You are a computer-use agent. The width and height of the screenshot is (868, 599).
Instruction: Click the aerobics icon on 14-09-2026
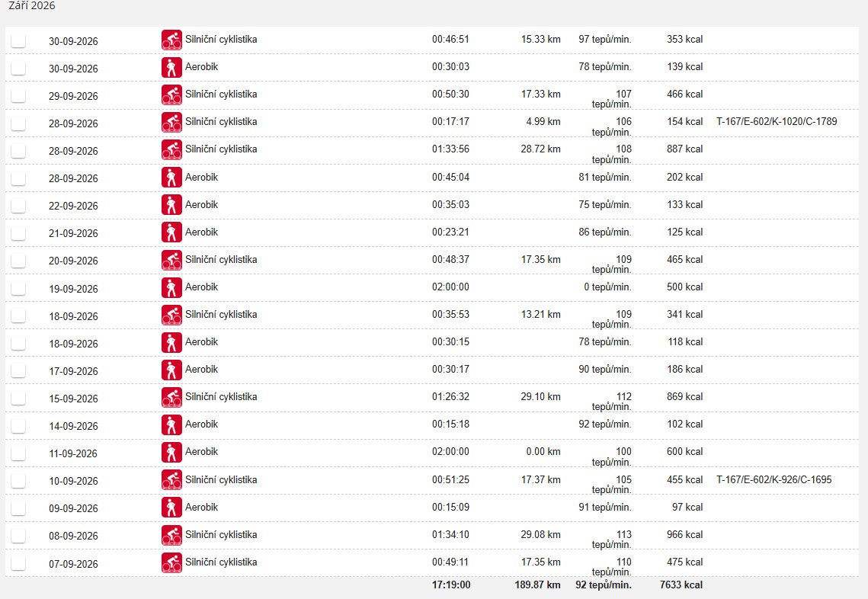coord(171,424)
